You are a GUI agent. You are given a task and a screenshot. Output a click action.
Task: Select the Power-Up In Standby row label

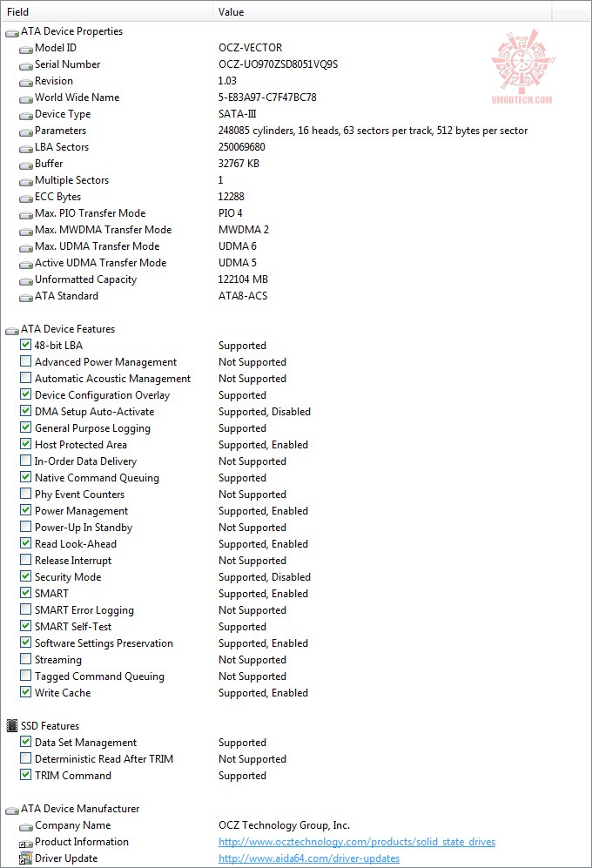tap(84, 528)
